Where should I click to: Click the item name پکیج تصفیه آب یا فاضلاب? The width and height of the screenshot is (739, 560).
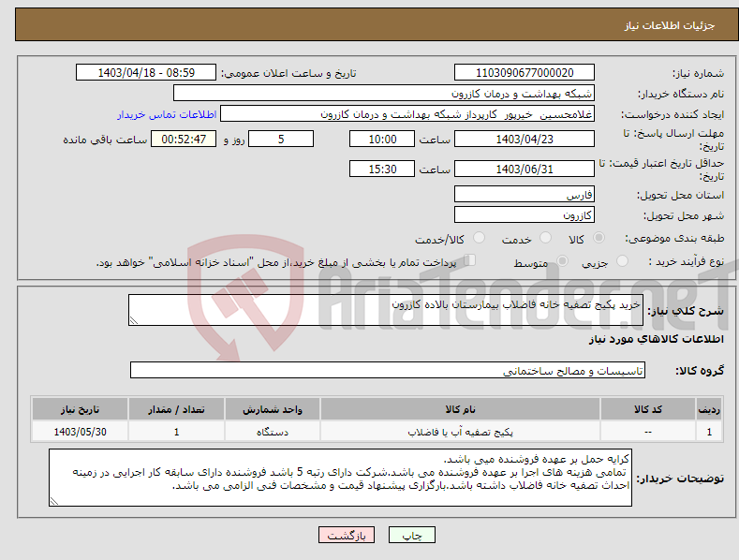pyautogui.click(x=460, y=432)
